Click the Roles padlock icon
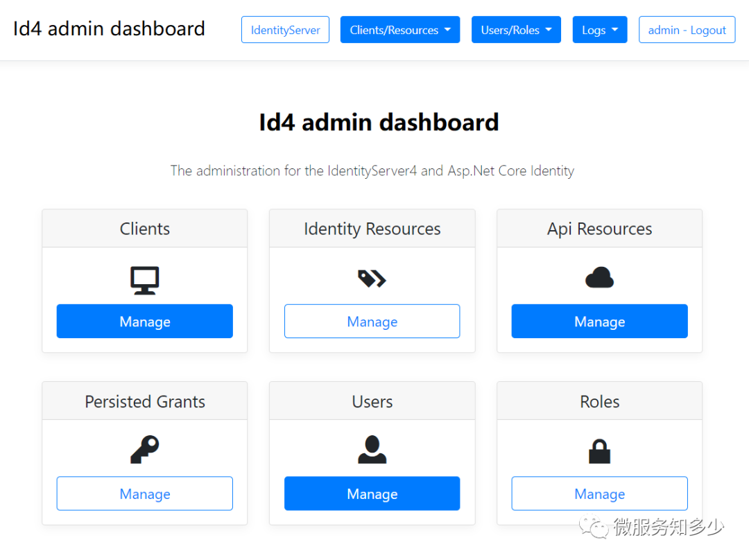The width and height of the screenshot is (749, 560). (x=599, y=451)
